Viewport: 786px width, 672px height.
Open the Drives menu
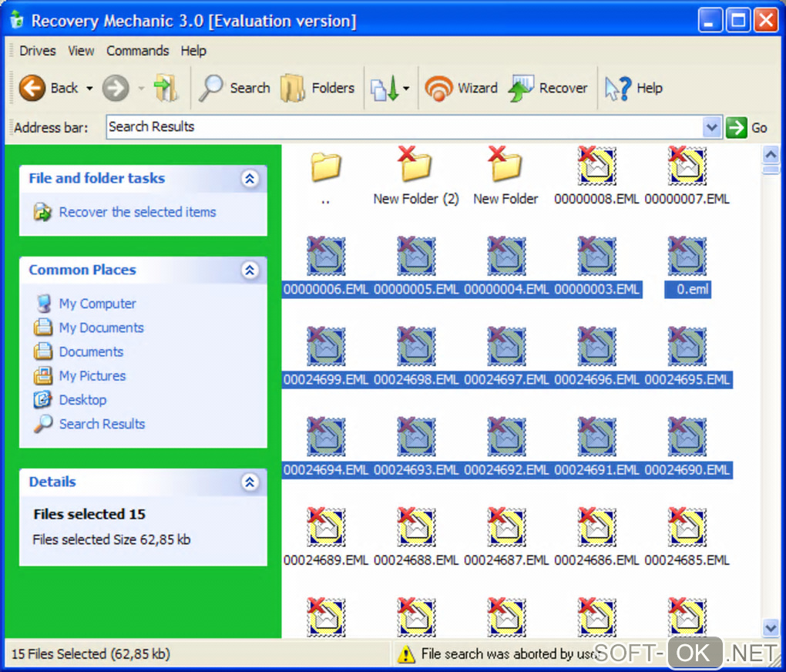tap(38, 51)
